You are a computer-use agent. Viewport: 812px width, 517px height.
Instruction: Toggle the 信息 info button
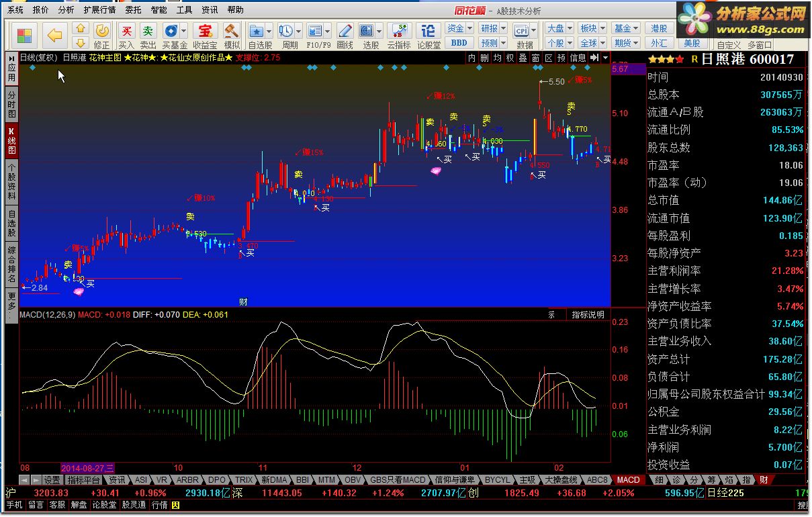point(578,58)
